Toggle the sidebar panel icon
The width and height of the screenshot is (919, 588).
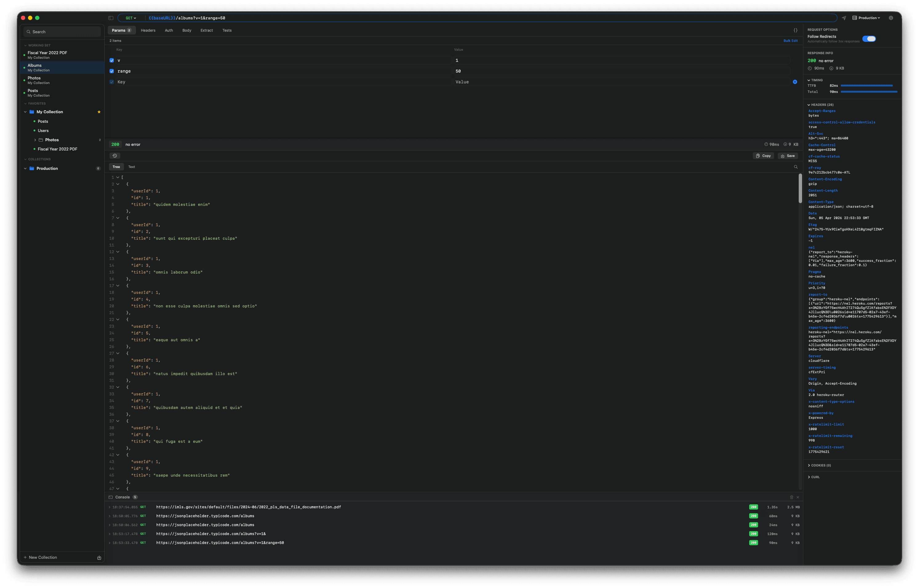coord(111,18)
